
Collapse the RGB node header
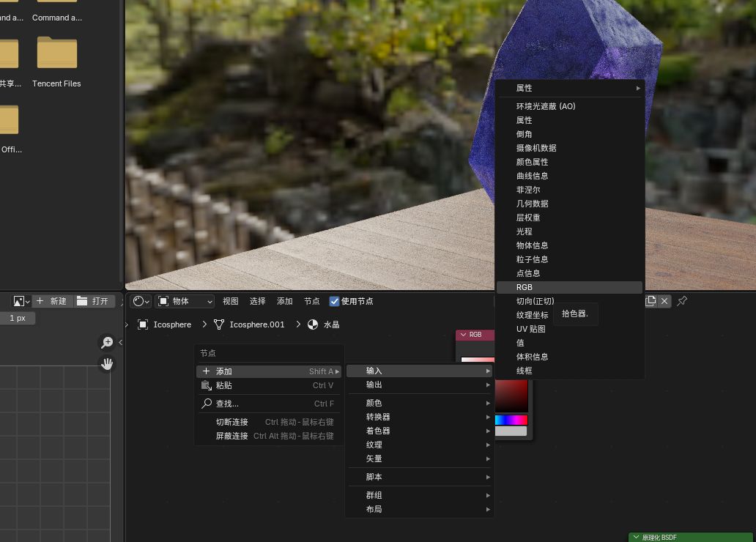tap(464, 335)
